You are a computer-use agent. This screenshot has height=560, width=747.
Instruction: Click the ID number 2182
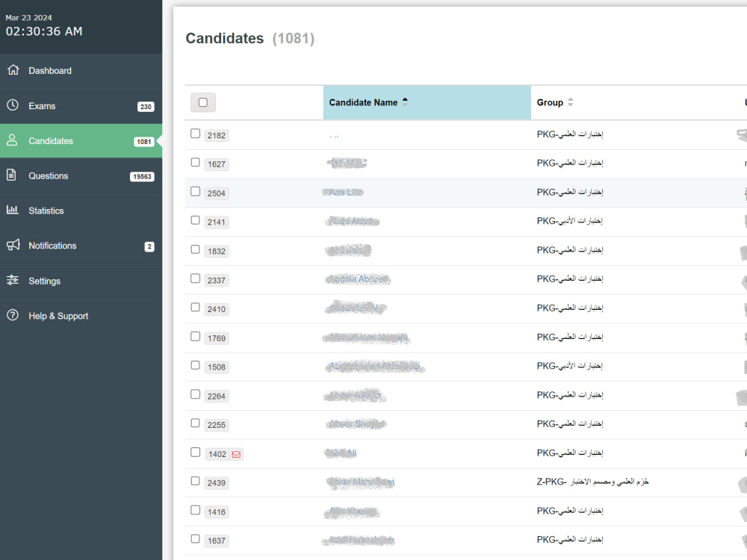(x=217, y=136)
